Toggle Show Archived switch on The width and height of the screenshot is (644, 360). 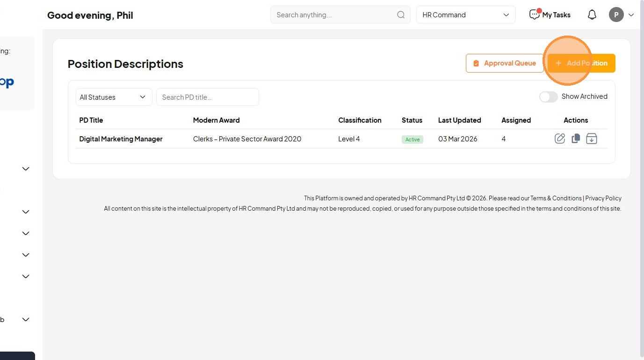(x=548, y=97)
